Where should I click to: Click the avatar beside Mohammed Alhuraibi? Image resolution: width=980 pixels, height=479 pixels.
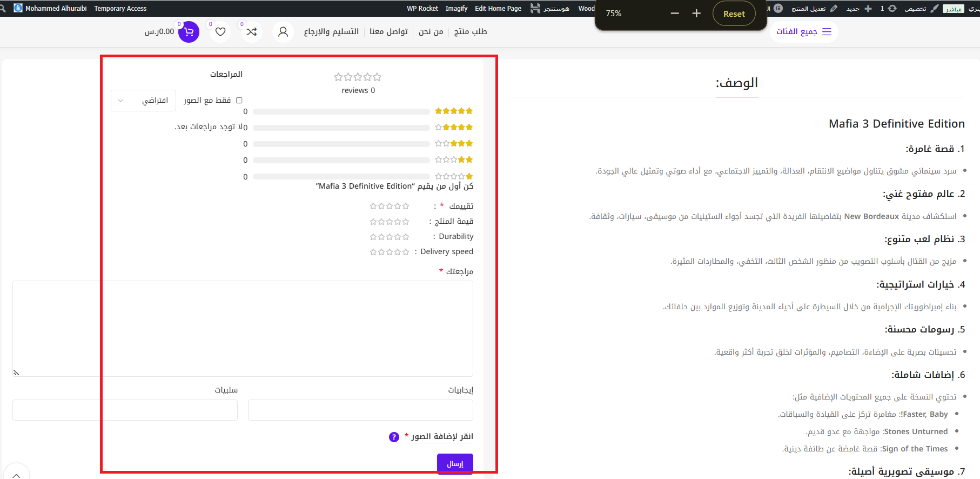click(x=18, y=8)
